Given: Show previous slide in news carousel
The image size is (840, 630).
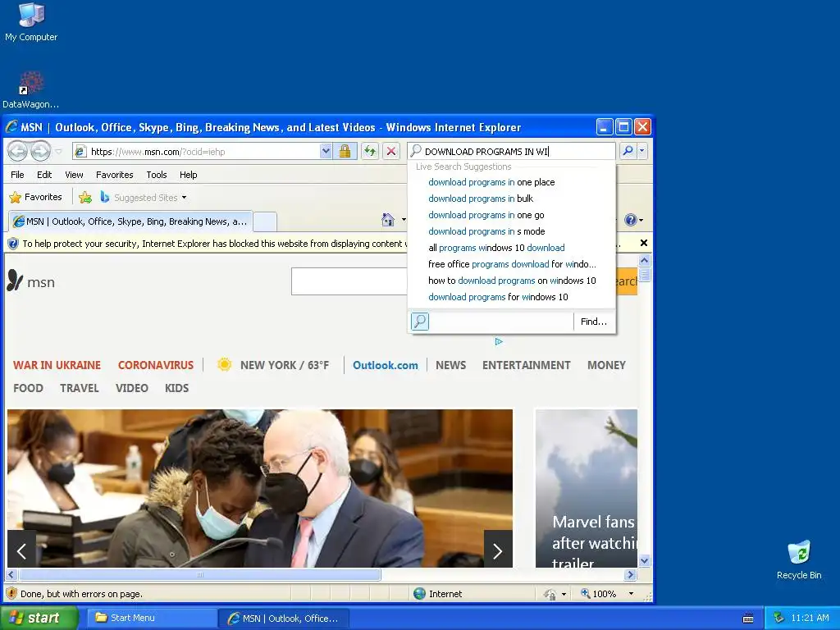Looking at the screenshot, I should 22,550.
